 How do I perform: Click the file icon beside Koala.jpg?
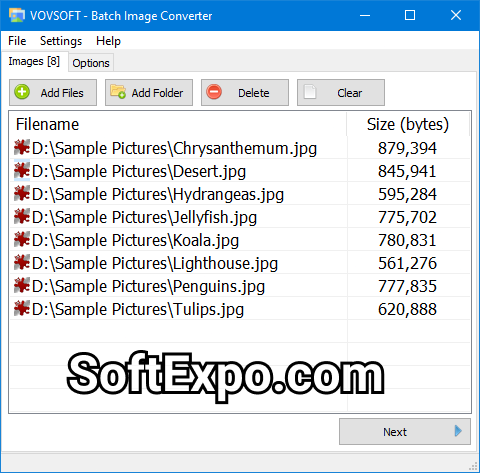pos(22,240)
